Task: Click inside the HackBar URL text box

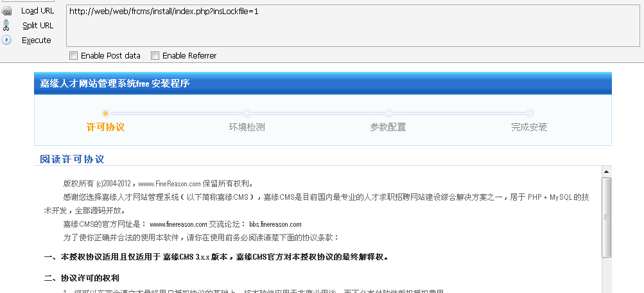Action: pos(353,26)
